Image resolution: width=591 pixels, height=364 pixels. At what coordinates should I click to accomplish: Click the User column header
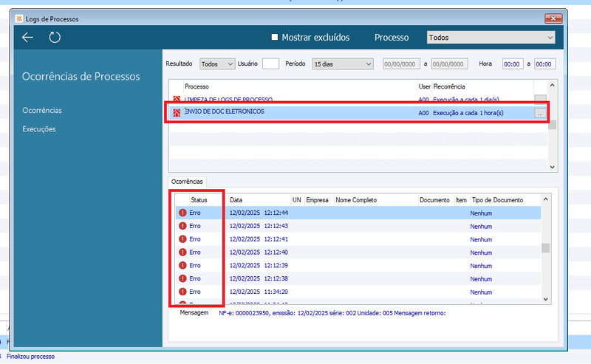[x=424, y=86]
